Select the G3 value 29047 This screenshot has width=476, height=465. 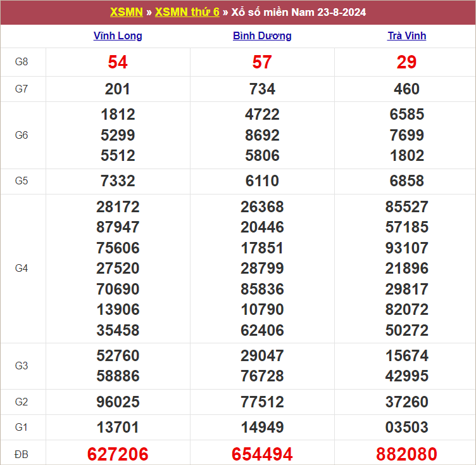pyautogui.click(x=262, y=355)
